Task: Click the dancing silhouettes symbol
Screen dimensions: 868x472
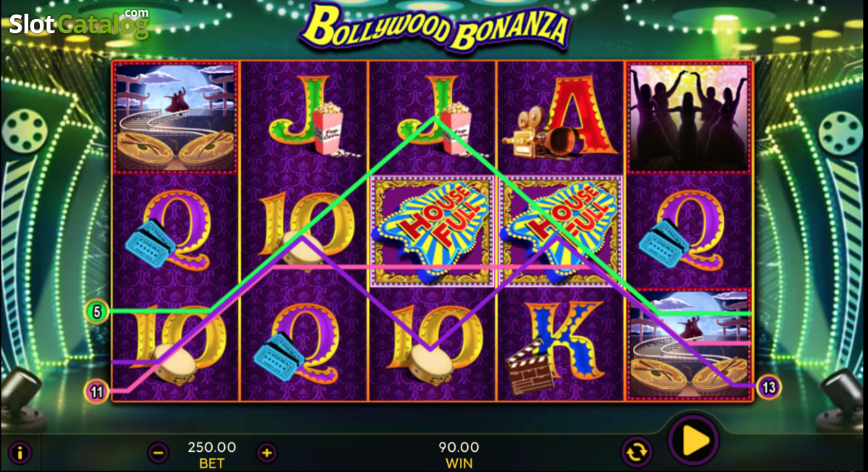Action: pos(689,118)
